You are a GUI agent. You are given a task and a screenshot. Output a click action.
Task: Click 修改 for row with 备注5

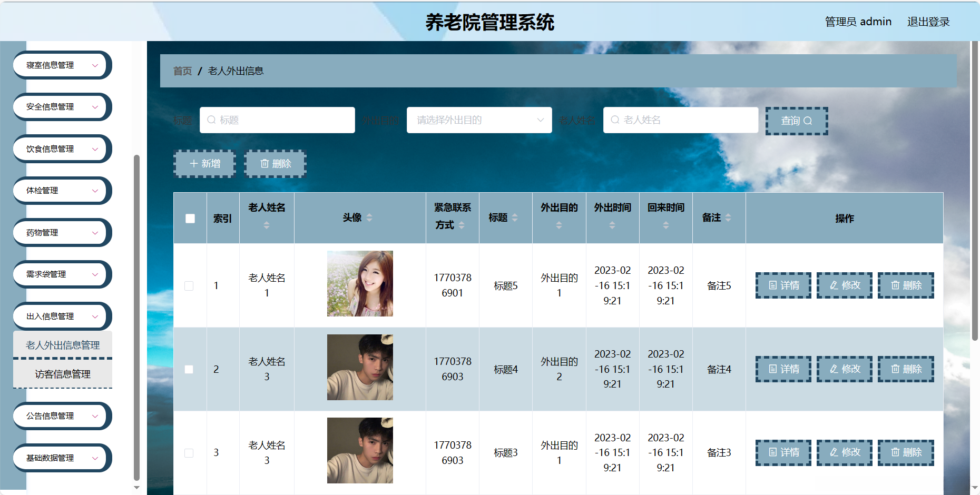pyautogui.click(x=845, y=285)
